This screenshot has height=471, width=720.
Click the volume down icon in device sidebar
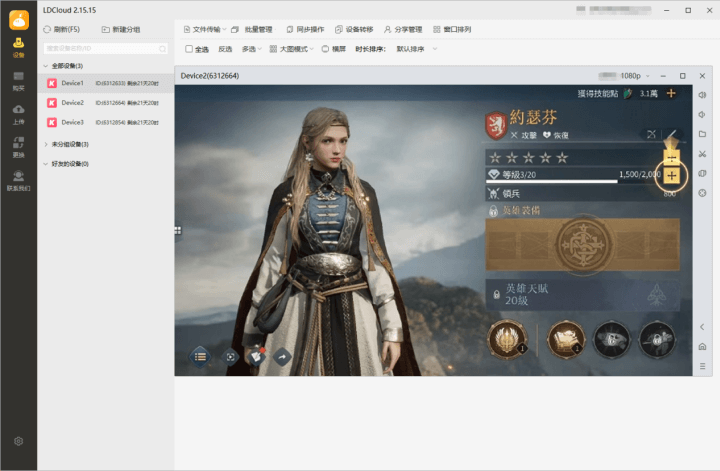coord(702,115)
